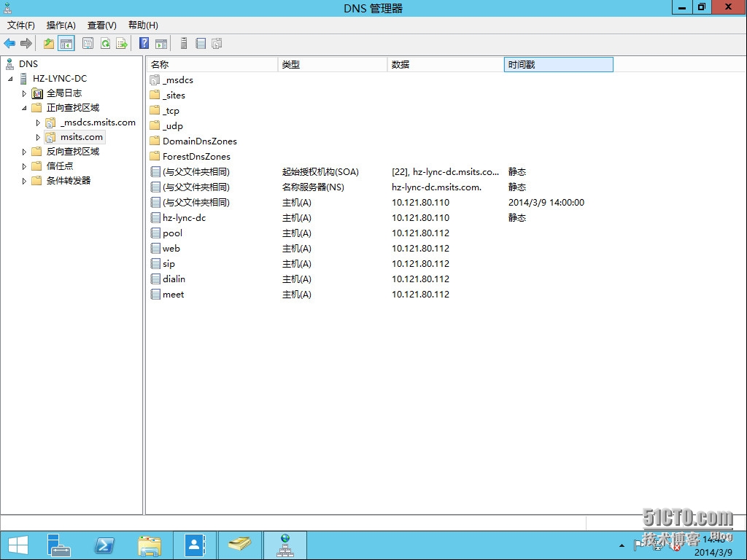The width and height of the screenshot is (747, 560).
Task: Sort by the 名称 column header
Action: pyautogui.click(x=212, y=65)
